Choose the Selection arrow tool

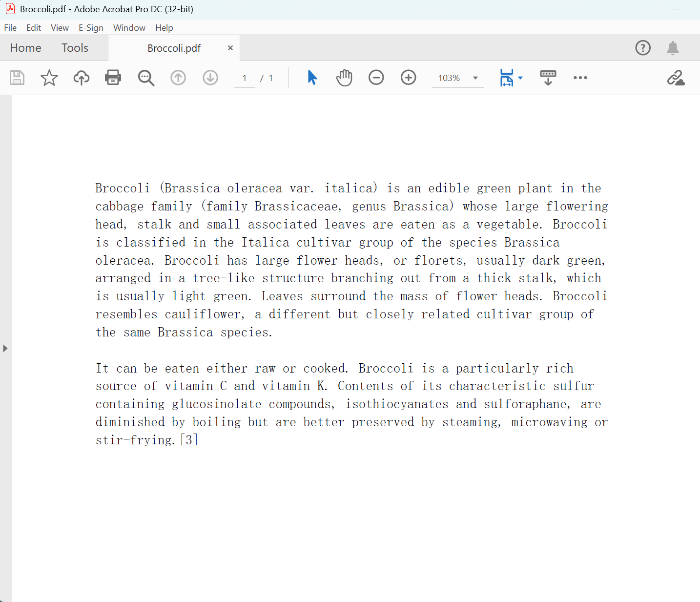(x=312, y=78)
